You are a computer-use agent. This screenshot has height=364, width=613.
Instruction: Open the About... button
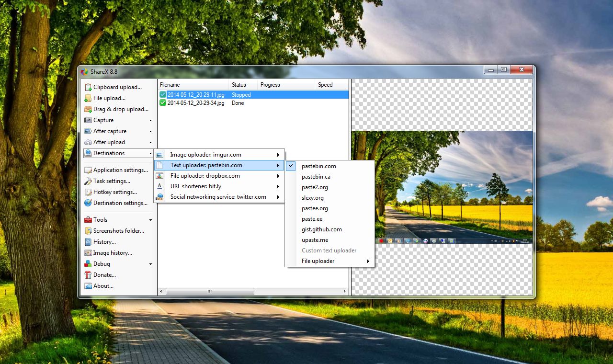point(118,286)
